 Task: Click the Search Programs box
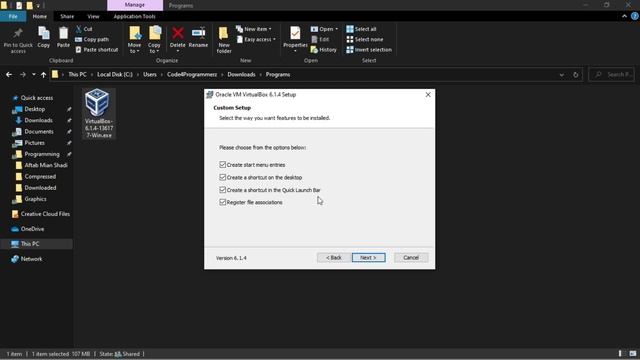pos(611,75)
